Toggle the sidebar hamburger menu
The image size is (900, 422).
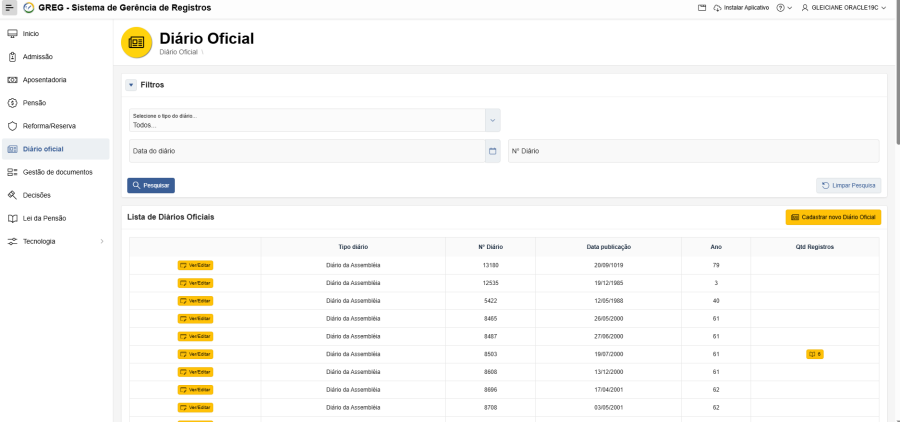[x=10, y=7]
